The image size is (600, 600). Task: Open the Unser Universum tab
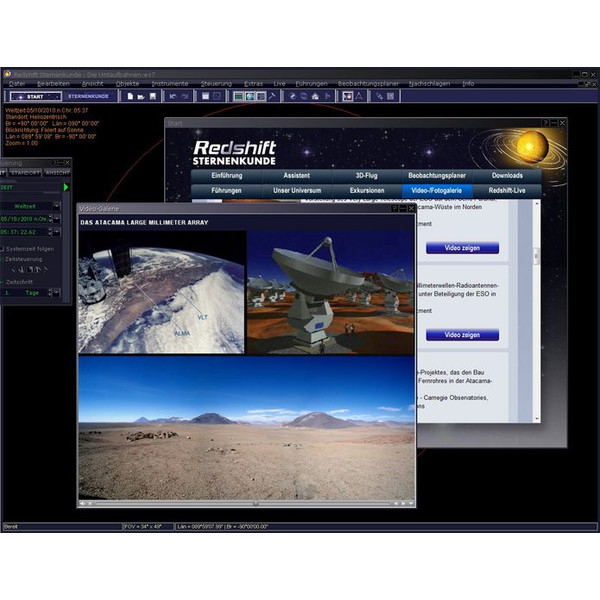coord(297,191)
